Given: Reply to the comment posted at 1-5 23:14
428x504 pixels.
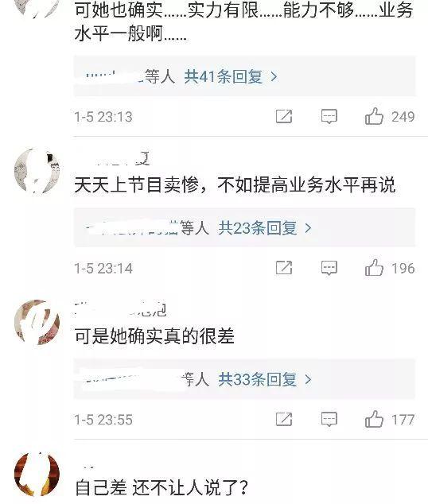Looking at the screenshot, I should (329, 268).
